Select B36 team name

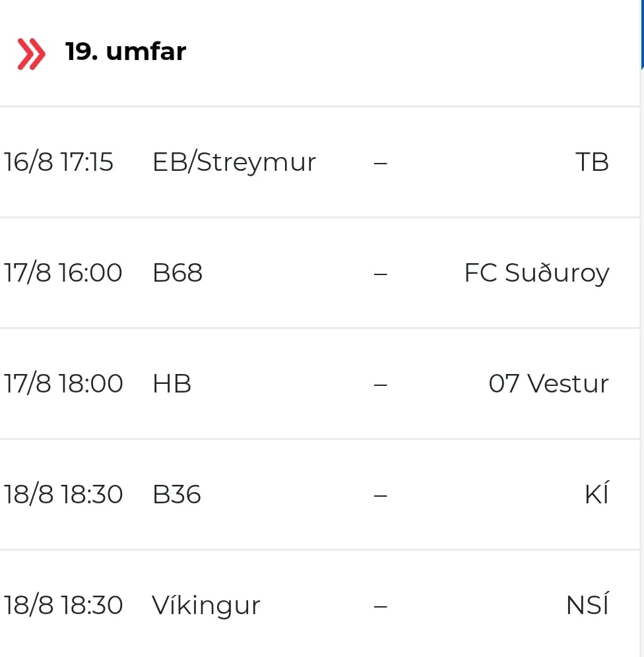pos(176,495)
